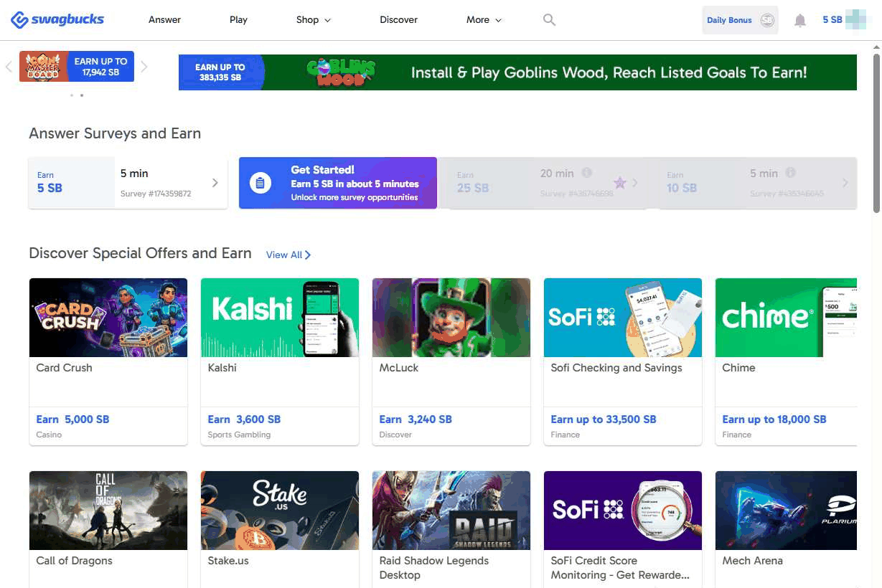Click the Sports Gambling category label
The image size is (882, 588).
pos(239,435)
